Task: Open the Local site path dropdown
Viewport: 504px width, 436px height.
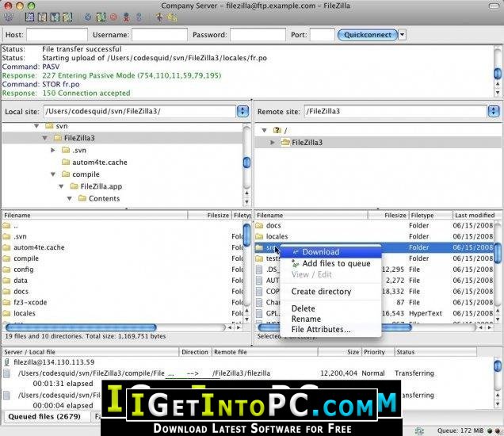Action: point(242,111)
